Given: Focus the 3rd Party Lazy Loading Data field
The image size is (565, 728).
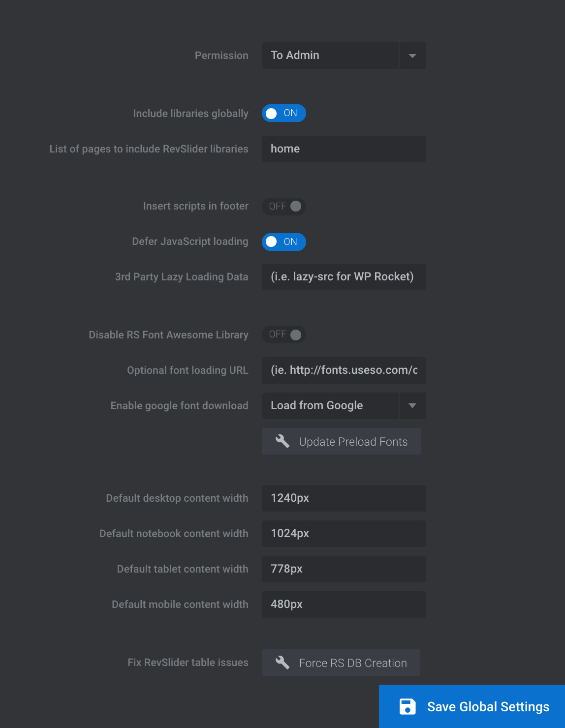Looking at the screenshot, I should 344,277.
